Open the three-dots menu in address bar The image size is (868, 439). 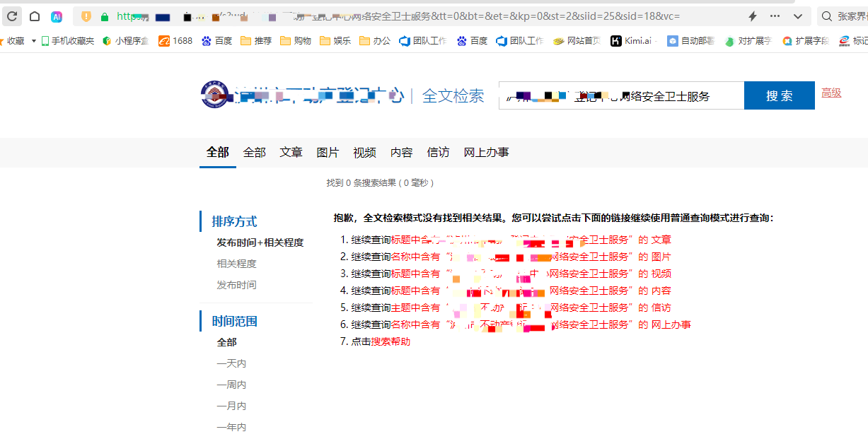click(775, 16)
